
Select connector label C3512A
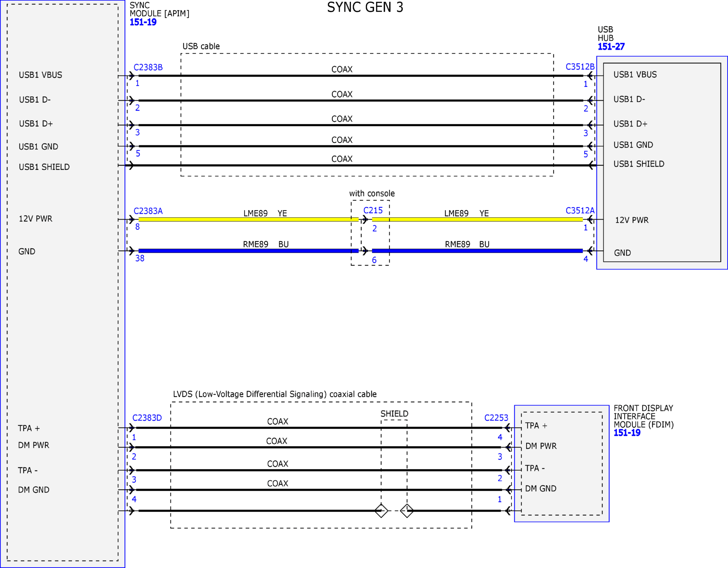click(580, 210)
